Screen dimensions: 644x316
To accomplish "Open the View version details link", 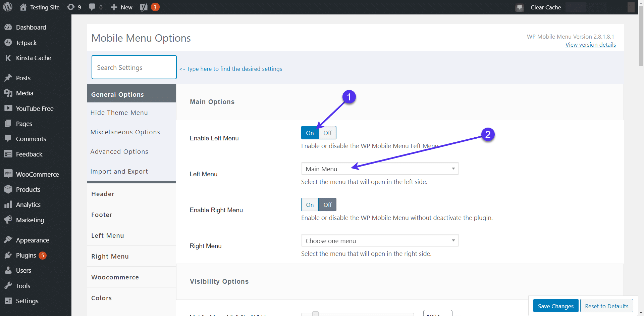I will point(590,45).
